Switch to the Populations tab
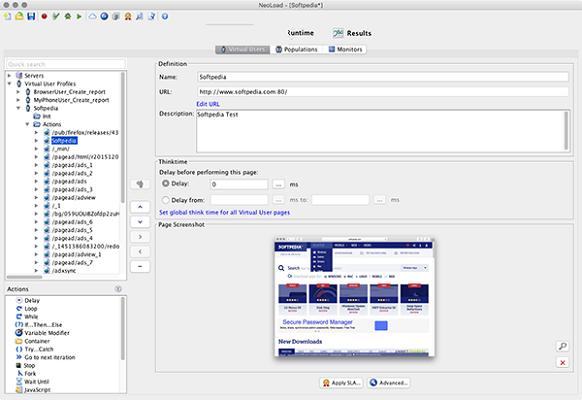The width and height of the screenshot is (582, 400). tap(297, 49)
